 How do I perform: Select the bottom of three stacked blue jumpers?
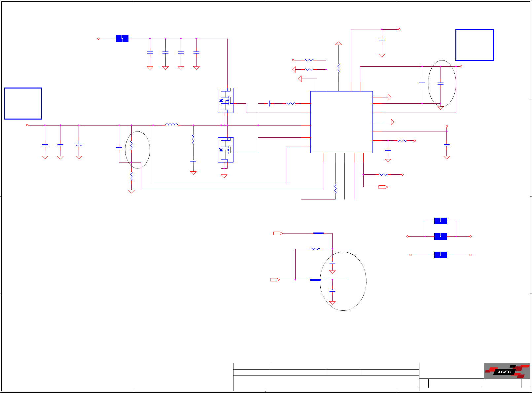(x=441, y=255)
